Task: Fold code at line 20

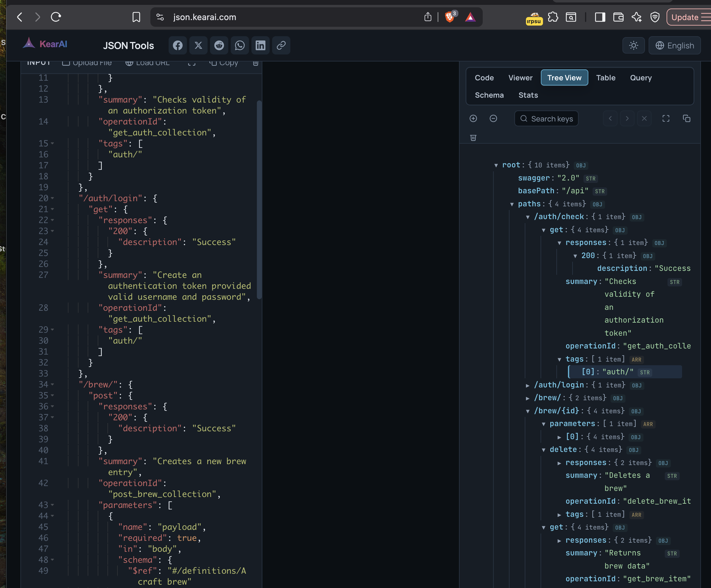Action: click(x=52, y=198)
